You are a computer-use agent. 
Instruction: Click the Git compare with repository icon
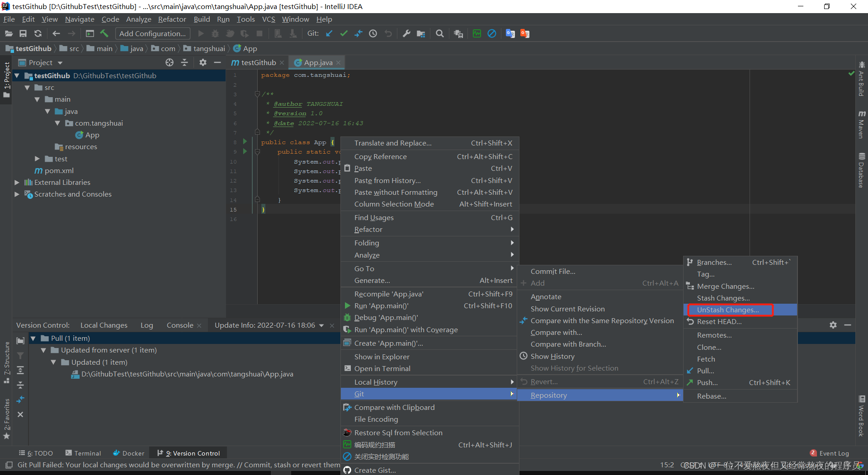pyautogui.click(x=358, y=33)
